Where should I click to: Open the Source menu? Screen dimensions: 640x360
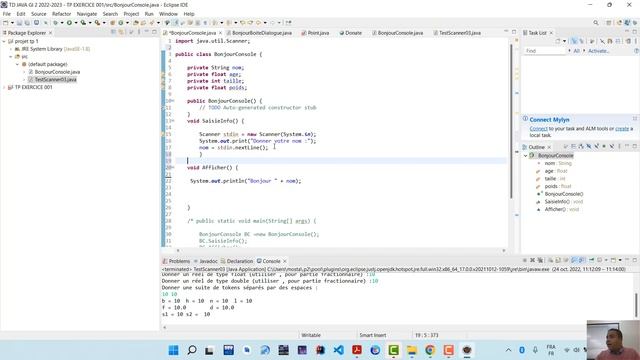pyautogui.click(x=39, y=14)
